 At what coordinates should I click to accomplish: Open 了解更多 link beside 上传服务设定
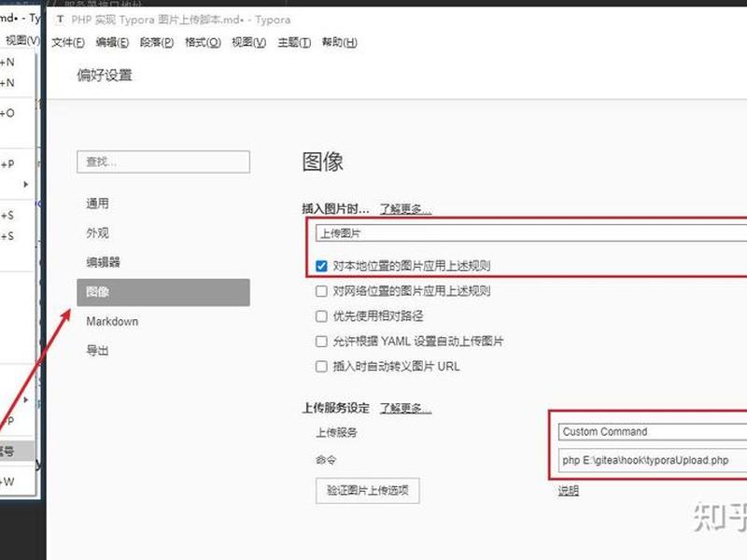click(x=405, y=408)
